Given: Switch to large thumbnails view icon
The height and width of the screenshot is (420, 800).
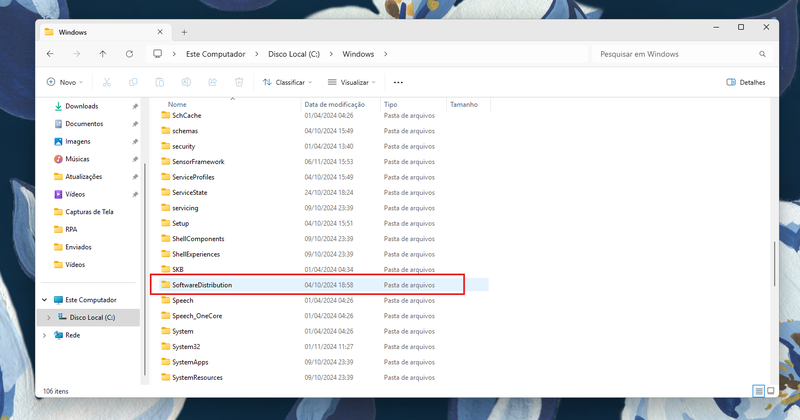Looking at the screenshot, I should click(771, 391).
